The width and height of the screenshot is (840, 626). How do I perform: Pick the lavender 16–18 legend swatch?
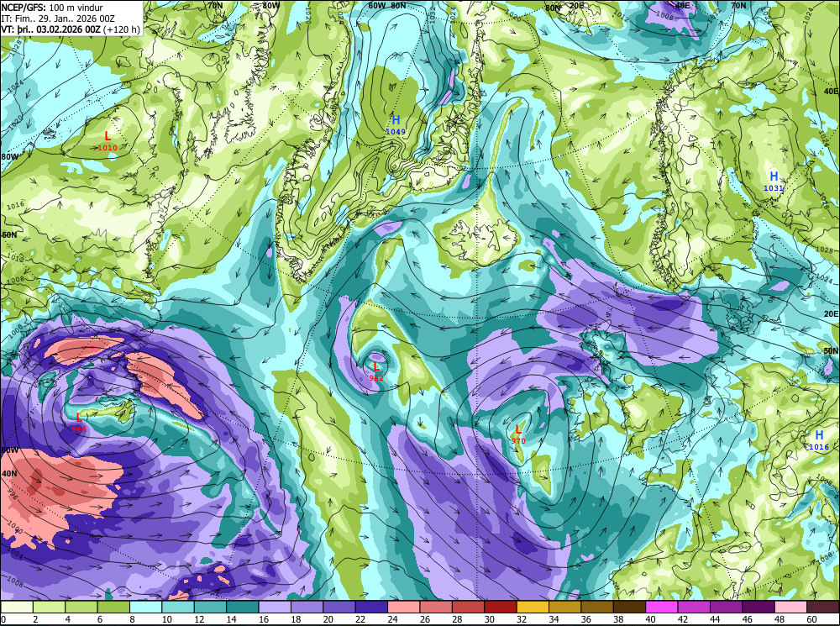pos(275,607)
